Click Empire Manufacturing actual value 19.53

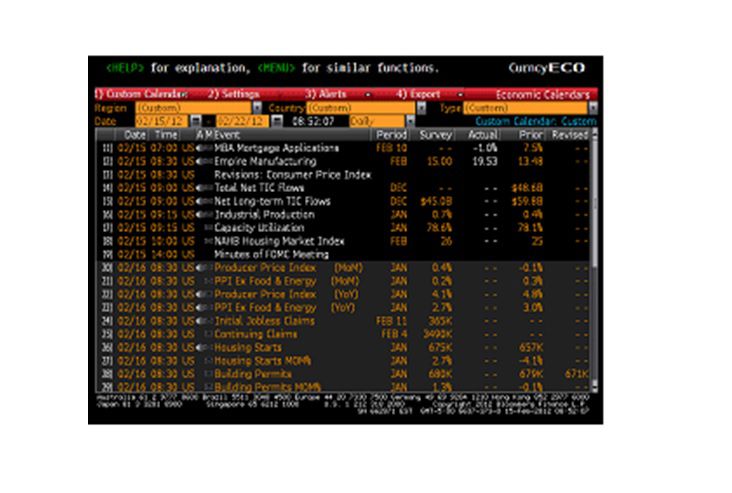pyautogui.click(x=485, y=162)
